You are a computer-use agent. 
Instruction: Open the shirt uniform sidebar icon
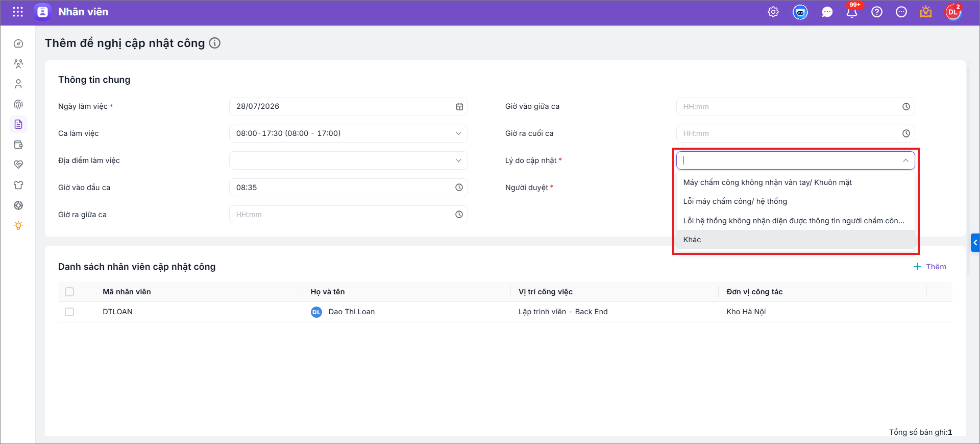(18, 185)
